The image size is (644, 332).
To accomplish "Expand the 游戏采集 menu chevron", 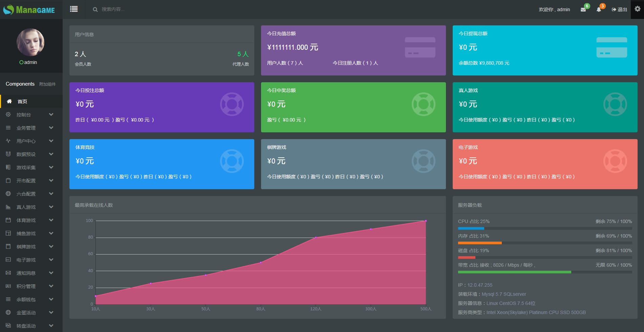I will click(51, 168).
